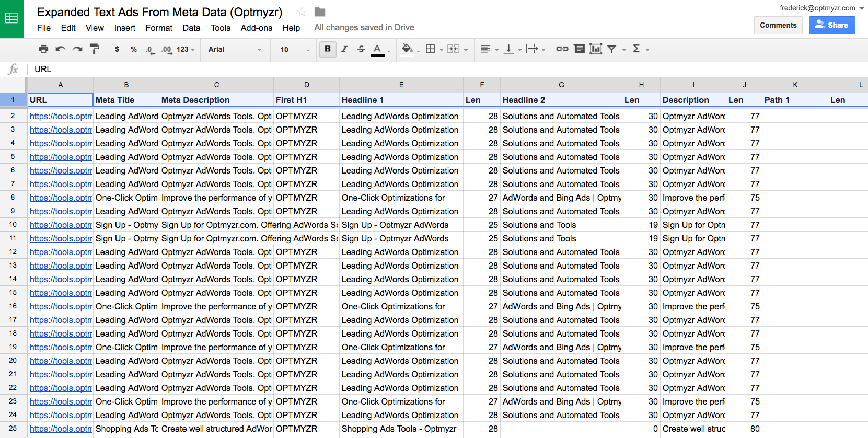Open the Edit menu

pos(68,28)
